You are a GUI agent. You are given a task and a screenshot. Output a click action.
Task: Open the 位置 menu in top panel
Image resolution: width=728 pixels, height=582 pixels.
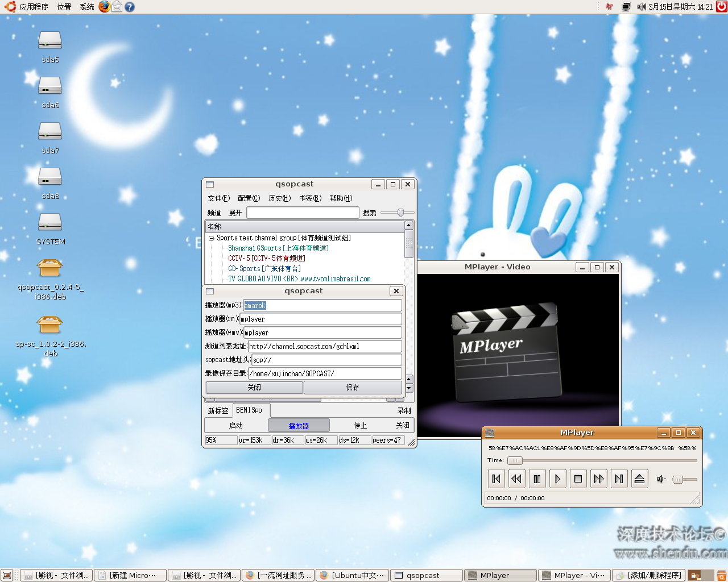[x=64, y=7]
